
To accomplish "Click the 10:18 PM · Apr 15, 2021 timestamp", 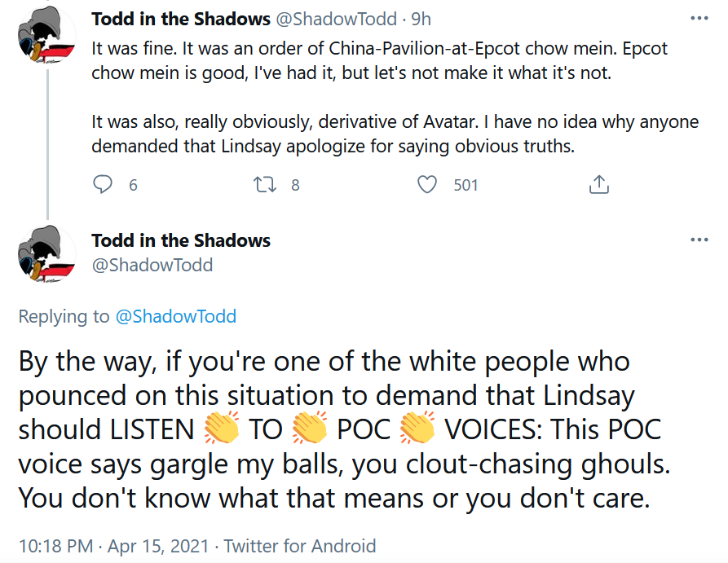I will [114, 546].
